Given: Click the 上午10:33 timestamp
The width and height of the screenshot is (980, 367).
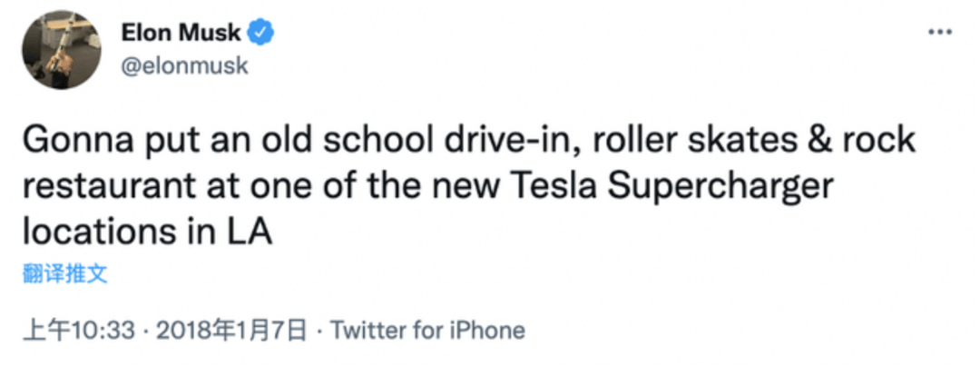Looking at the screenshot, I should pyautogui.click(x=78, y=330).
